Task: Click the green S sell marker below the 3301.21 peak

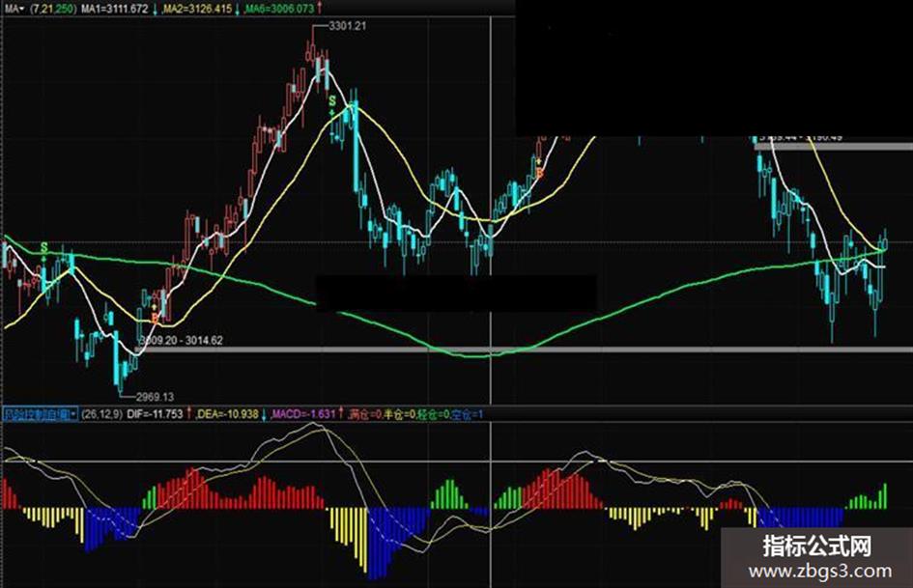Action: 332,101
